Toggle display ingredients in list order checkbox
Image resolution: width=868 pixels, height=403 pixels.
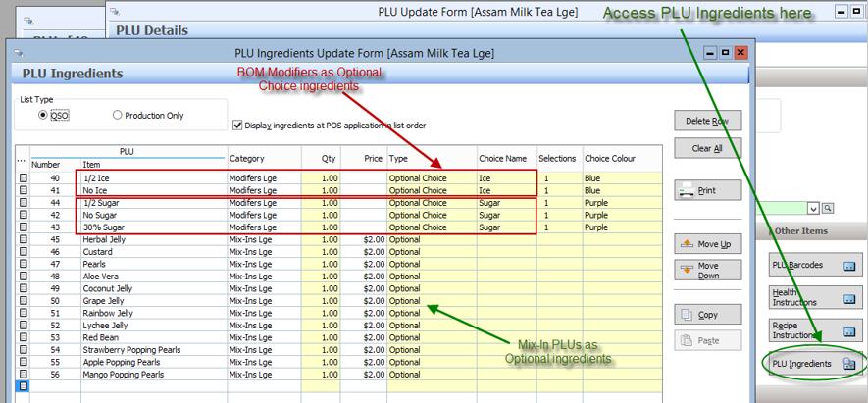(x=237, y=126)
